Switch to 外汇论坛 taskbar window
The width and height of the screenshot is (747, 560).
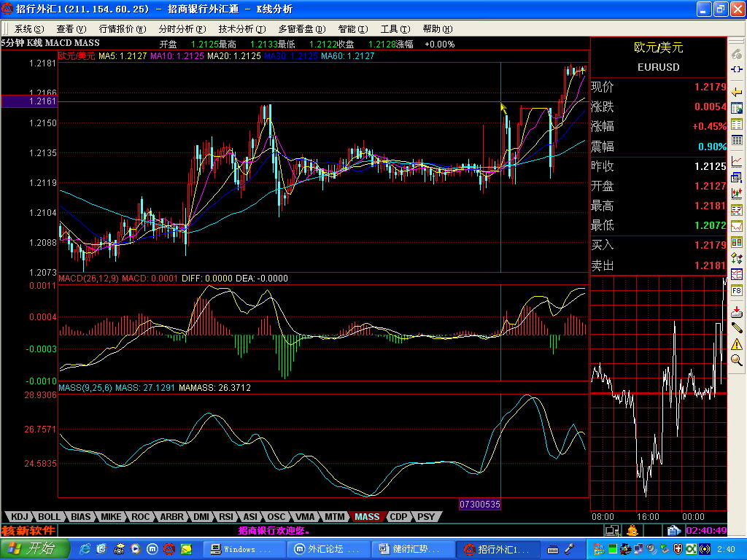328,548
